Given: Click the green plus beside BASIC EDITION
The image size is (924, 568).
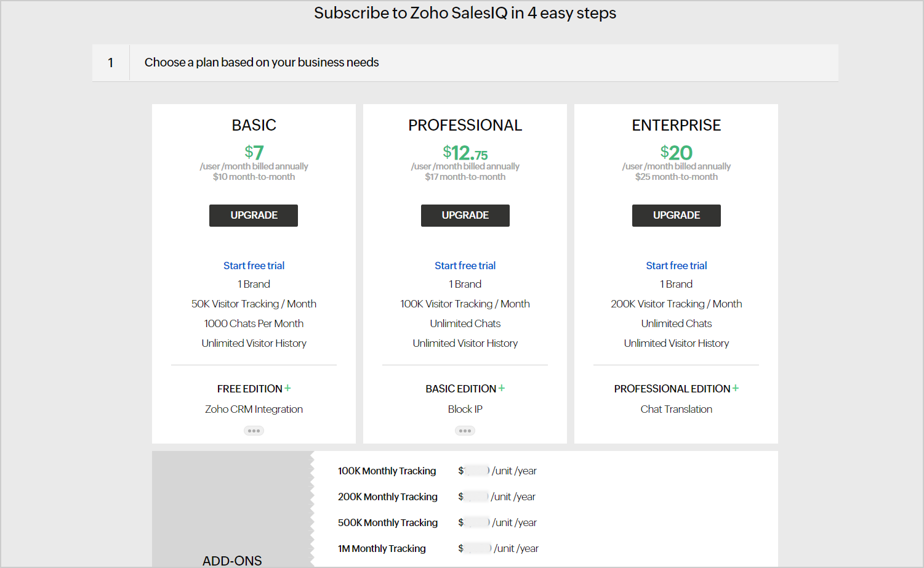Looking at the screenshot, I should coord(502,388).
